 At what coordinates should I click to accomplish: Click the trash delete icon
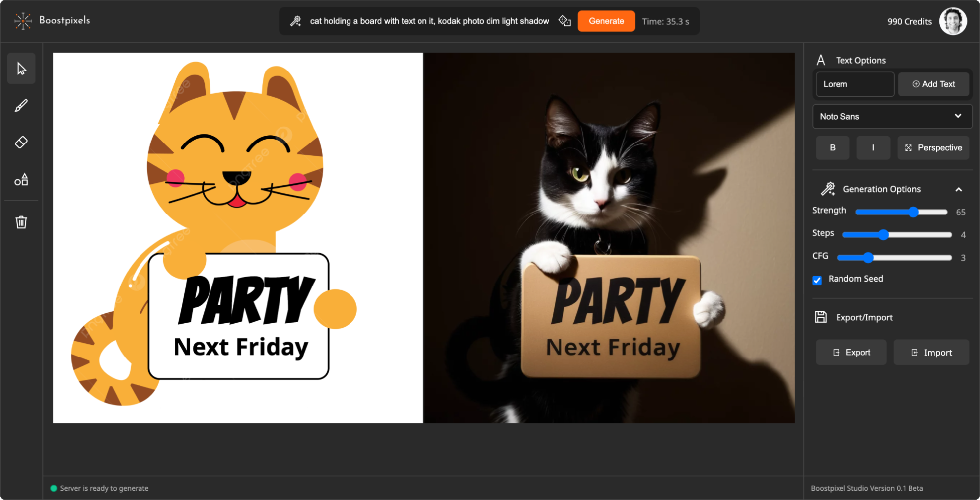[21, 222]
